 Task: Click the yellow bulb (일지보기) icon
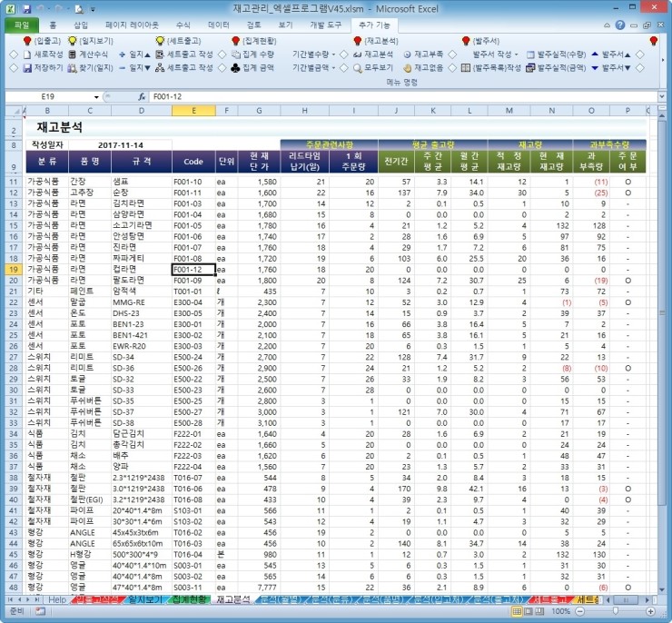coord(73,41)
